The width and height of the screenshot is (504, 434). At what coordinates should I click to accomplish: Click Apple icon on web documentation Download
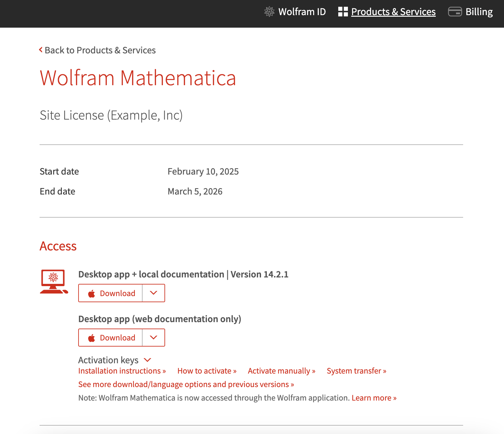point(92,338)
